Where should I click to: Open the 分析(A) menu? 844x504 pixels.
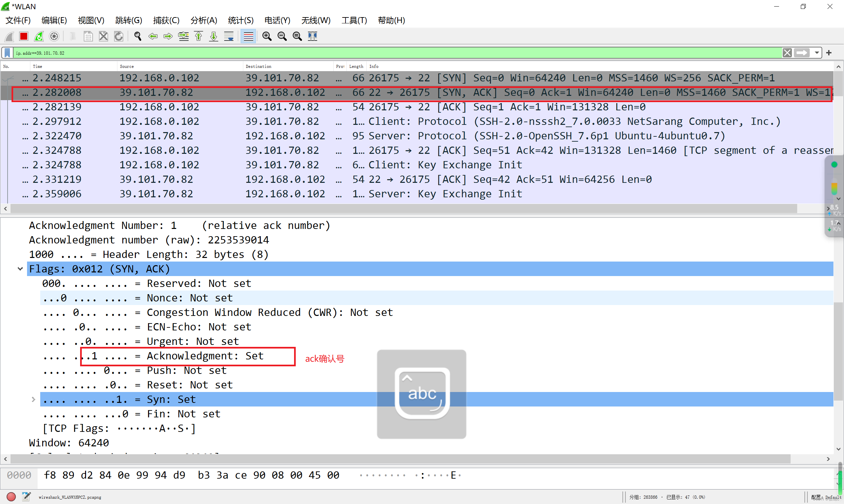point(204,20)
